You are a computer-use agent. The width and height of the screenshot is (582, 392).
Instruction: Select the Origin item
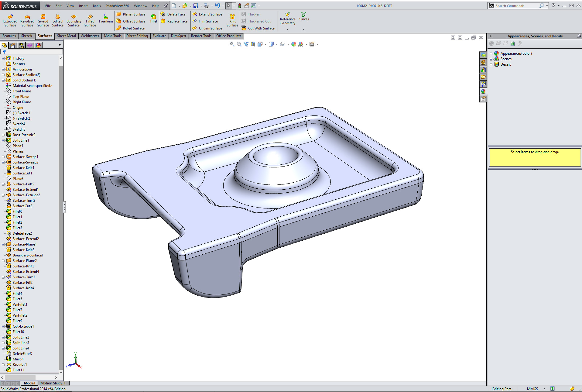15,108
